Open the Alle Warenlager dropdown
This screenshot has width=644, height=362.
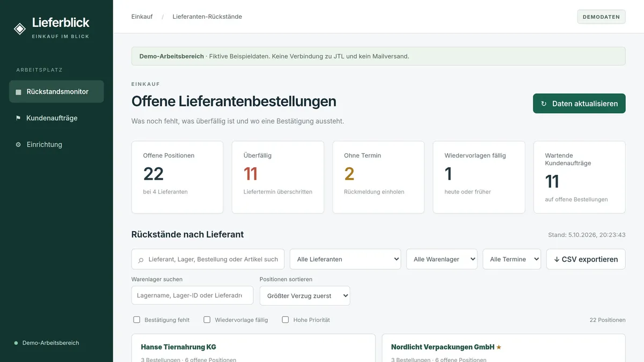click(442, 259)
